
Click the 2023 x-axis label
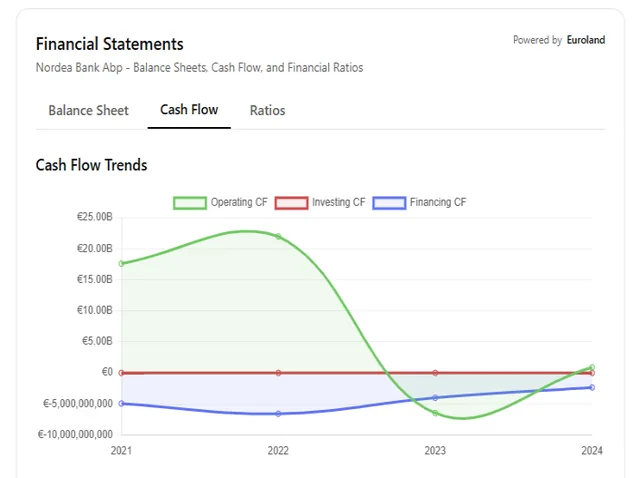coord(435,451)
